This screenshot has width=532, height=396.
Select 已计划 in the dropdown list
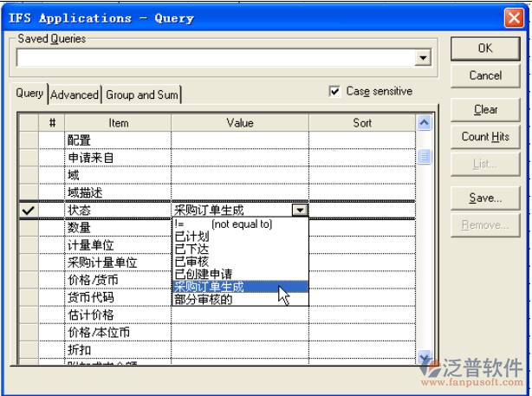tap(241, 237)
